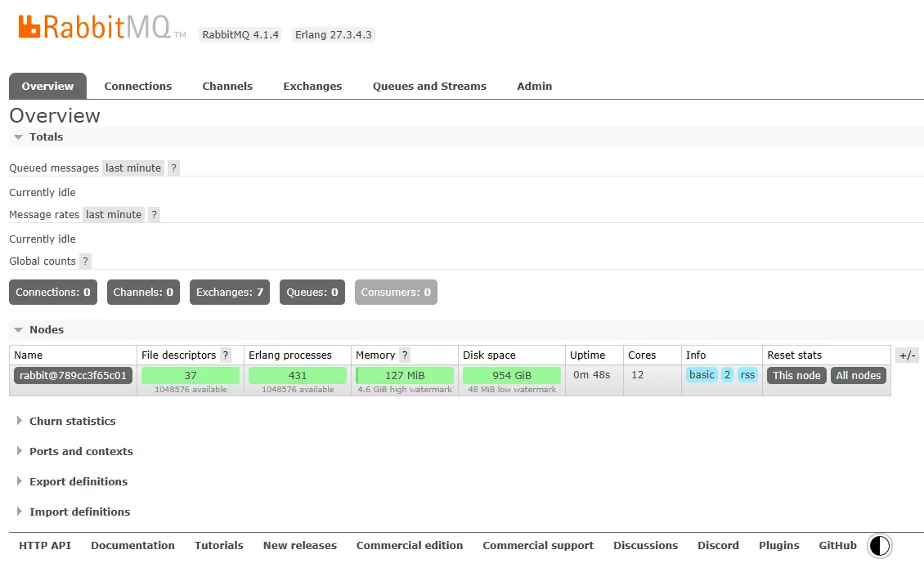This screenshot has height=572, width=924.
Task: Open the Tutorials link
Action: pyautogui.click(x=218, y=546)
